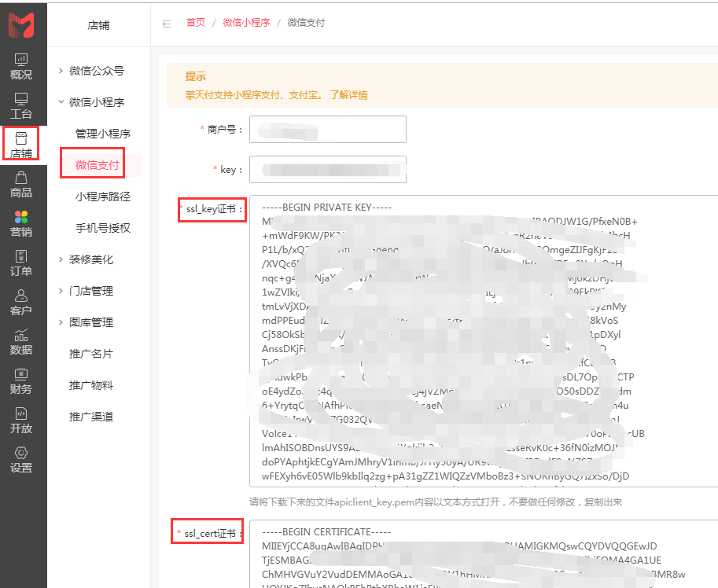Open 推广物料 menu item
The height and width of the screenshot is (588, 718).
tap(90, 385)
